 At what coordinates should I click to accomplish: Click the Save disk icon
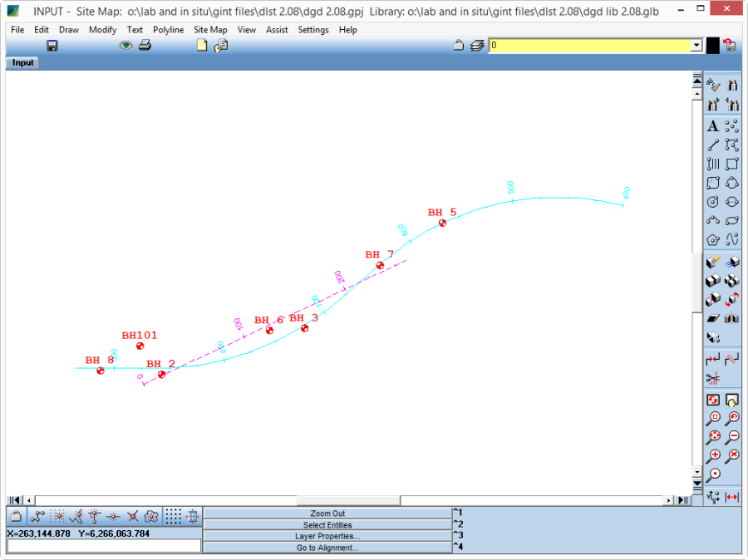point(52,46)
